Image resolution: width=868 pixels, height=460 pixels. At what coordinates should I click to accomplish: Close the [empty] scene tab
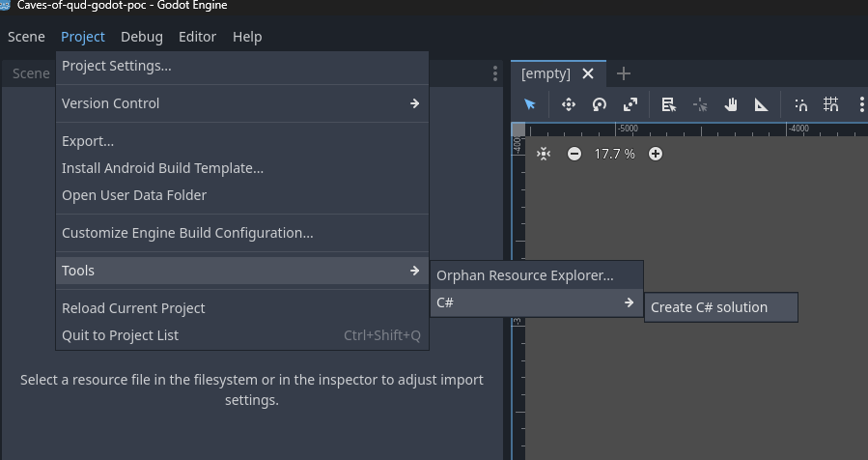point(588,73)
